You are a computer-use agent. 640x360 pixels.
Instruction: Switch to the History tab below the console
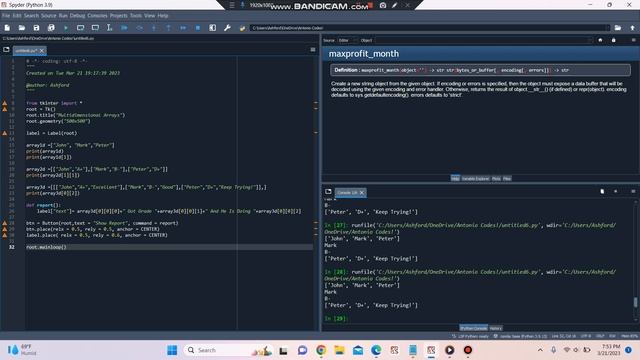pos(496,328)
